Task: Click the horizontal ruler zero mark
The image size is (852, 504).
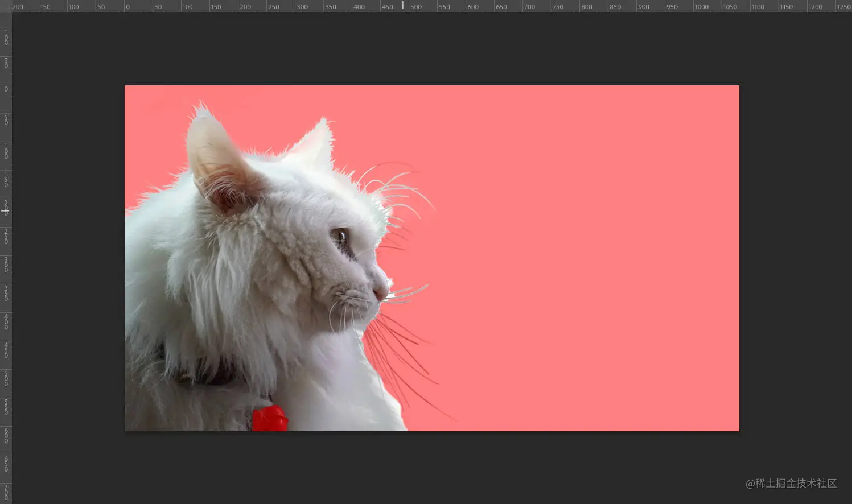Action: (127, 6)
